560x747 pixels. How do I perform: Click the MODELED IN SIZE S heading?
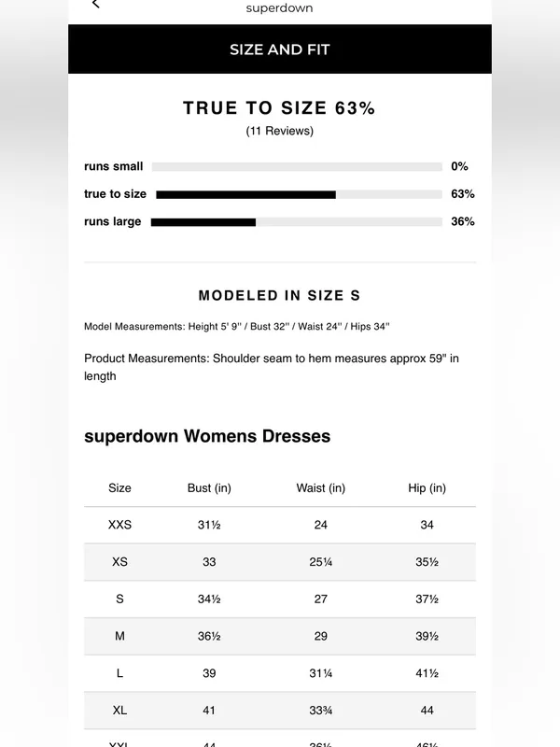click(279, 295)
